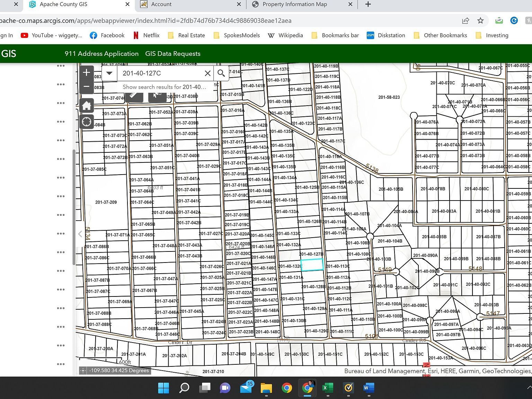The height and width of the screenshot is (399, 532).
Task: Open the Real Estate bookmarks folder
Action: point(186,35)
